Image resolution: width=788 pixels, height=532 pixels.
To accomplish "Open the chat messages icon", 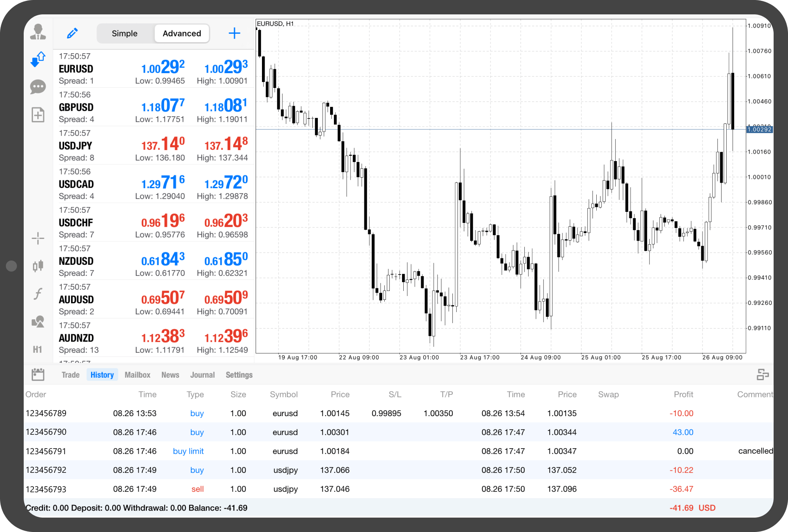I will tap(38, 86).
